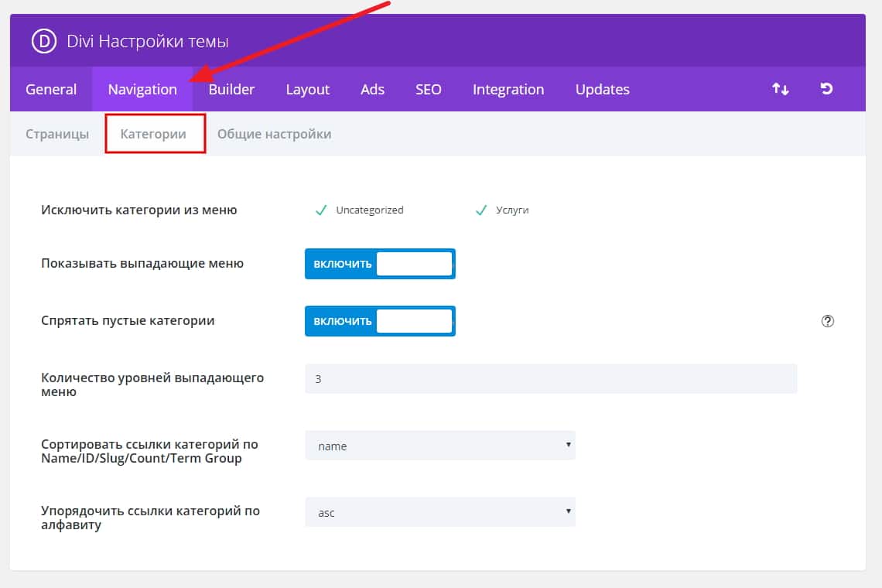The width and height of the screenshot is (882, 588).
Task: Open the SEO tab
Action: click(x=428, y=89)
